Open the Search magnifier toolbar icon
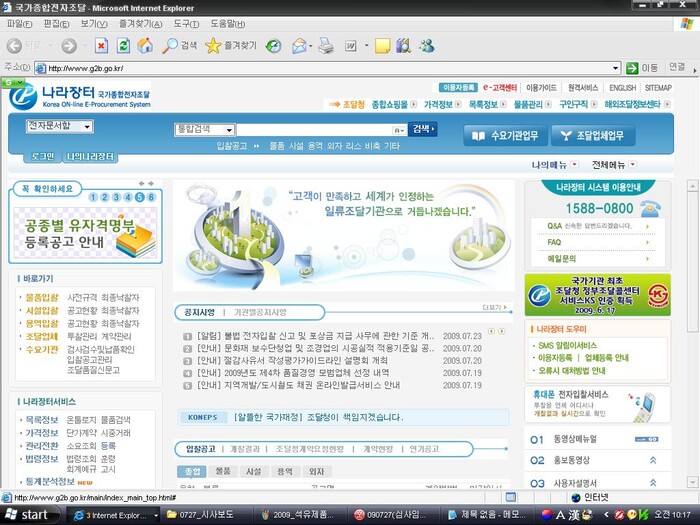Image resolution: width=700 pixels, height=525 pixels. 169,46
